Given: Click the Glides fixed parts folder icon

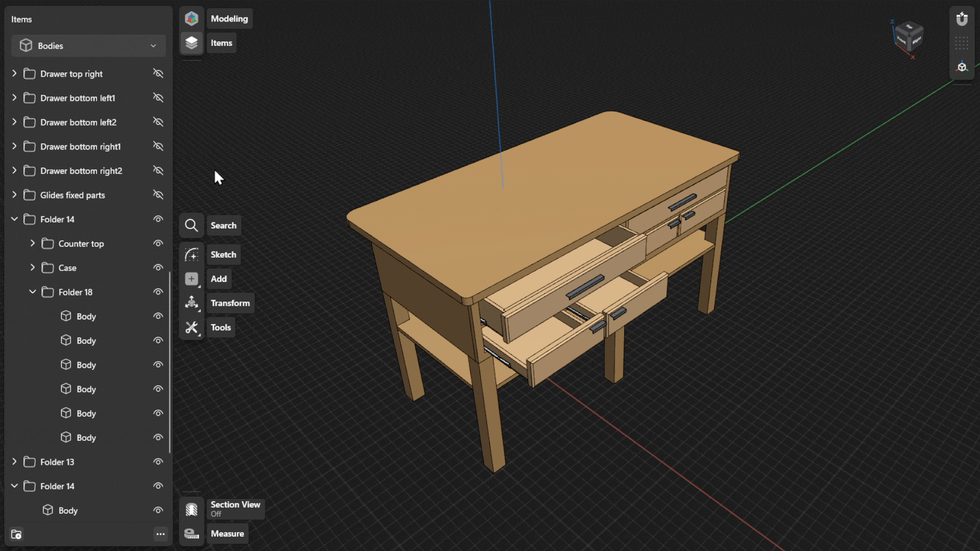Looking at the screenshot, I should tap(30, 195).
